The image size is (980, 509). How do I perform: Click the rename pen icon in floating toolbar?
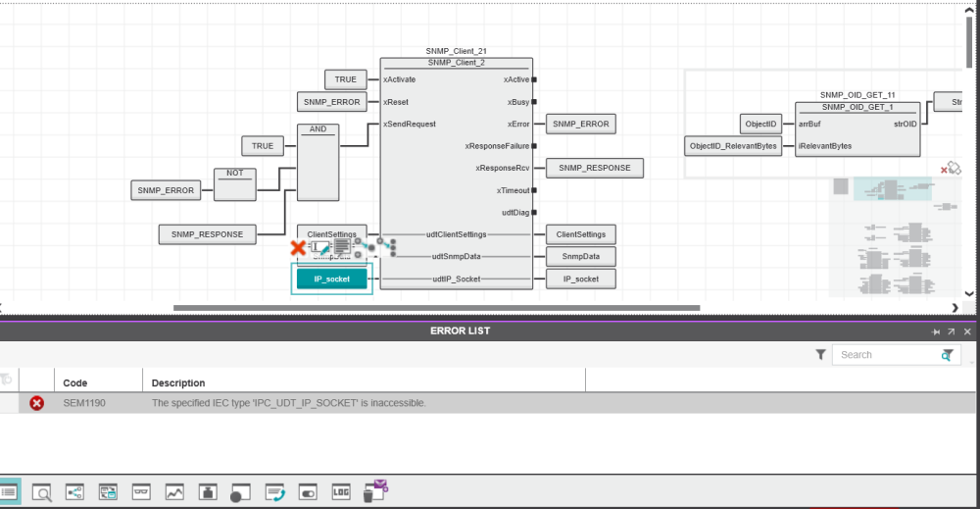[x=320, y=247]
